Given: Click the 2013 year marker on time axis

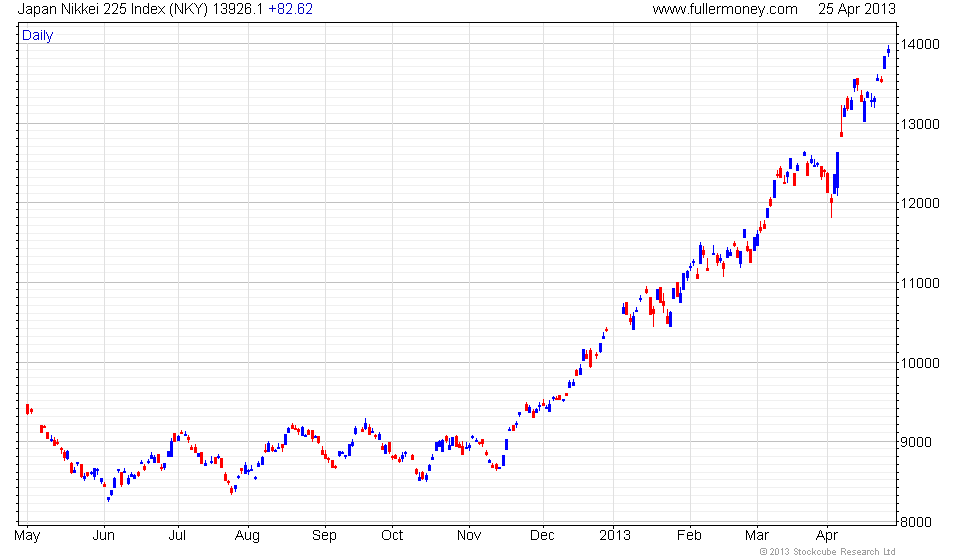Looking at the screenshot, I should (616, 536).
